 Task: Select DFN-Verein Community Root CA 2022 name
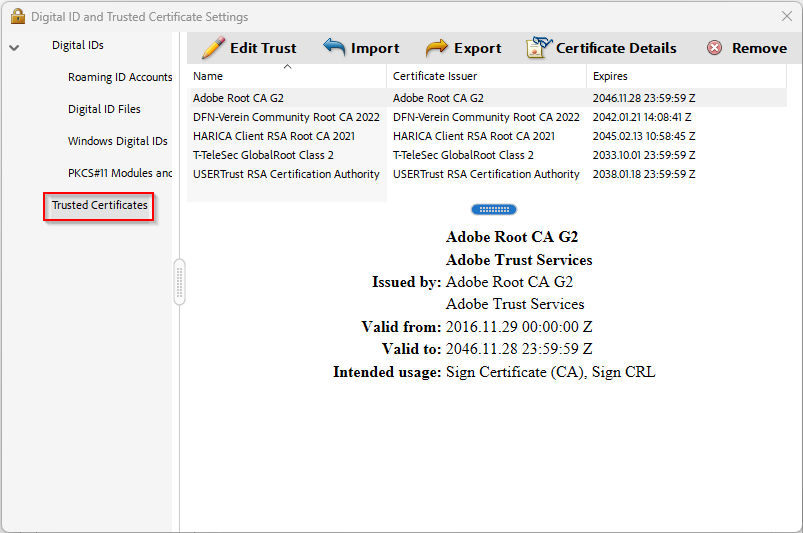coord(286,117)
